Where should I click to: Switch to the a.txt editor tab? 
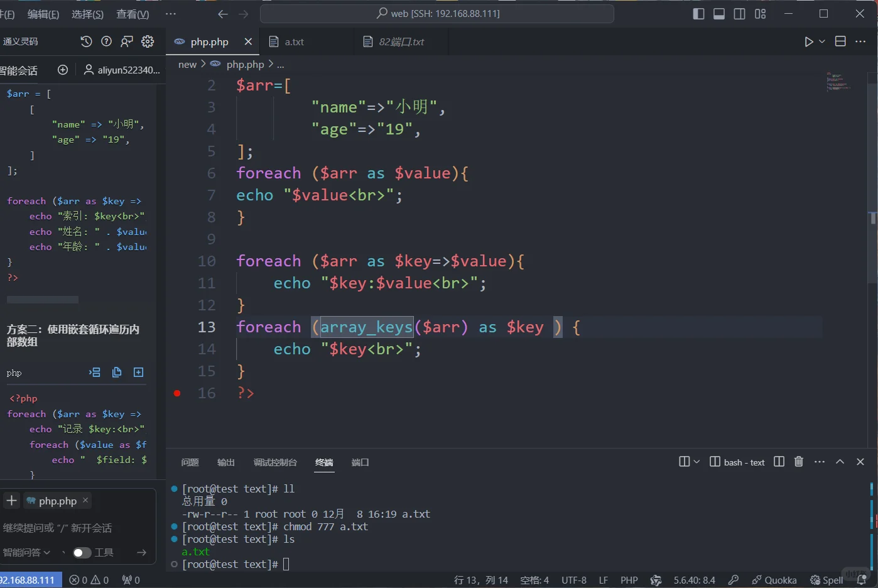[x=294, y=41]
